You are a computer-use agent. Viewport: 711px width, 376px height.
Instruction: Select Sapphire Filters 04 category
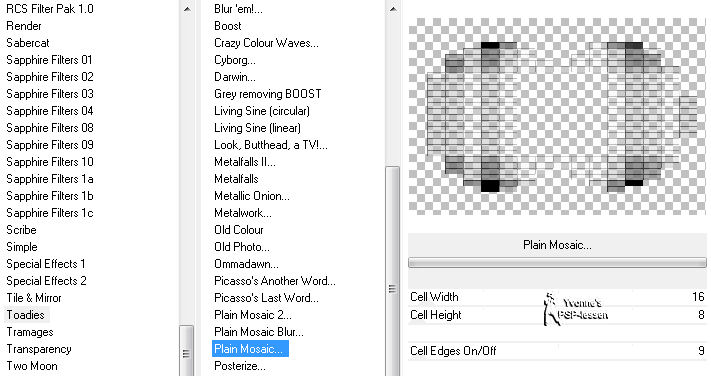click(49, 111)
